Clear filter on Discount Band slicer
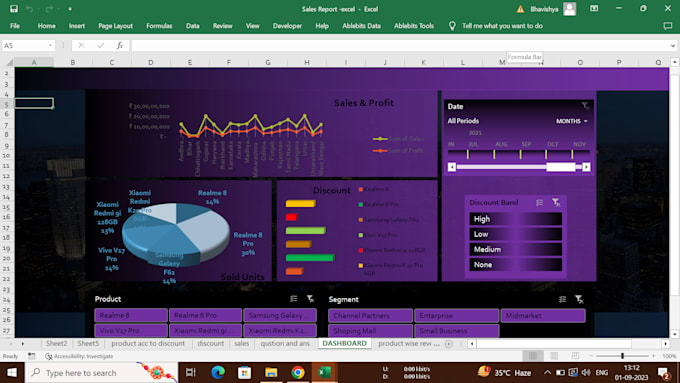The height and width of the screenshot is (383, 680). tap(556, 203)
